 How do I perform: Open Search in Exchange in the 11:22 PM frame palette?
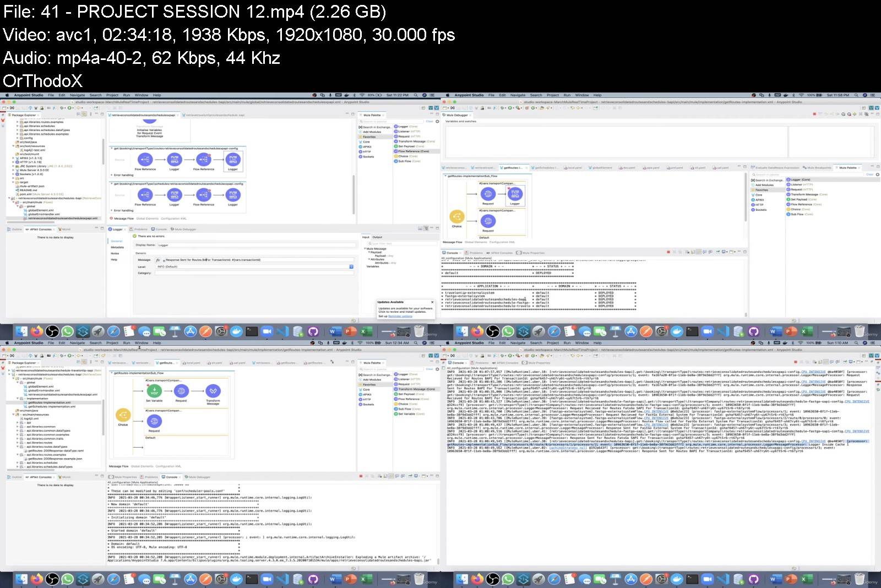[x=376, y=127]
